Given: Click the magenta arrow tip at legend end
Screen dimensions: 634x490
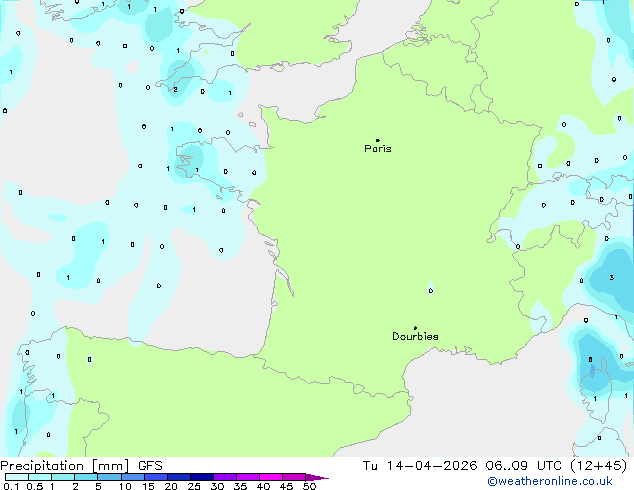Looking at the screenshot, I should tap(317, 477).
